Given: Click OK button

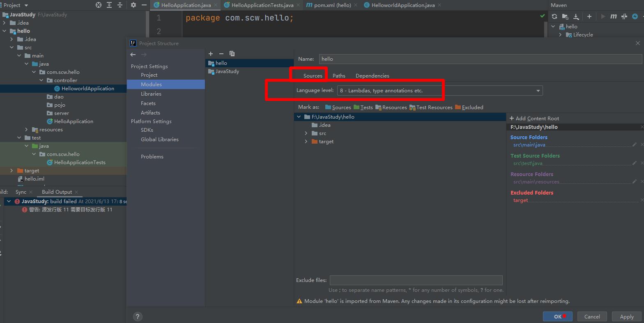Looking at the screenshot, I should click(x=557, y=316).
